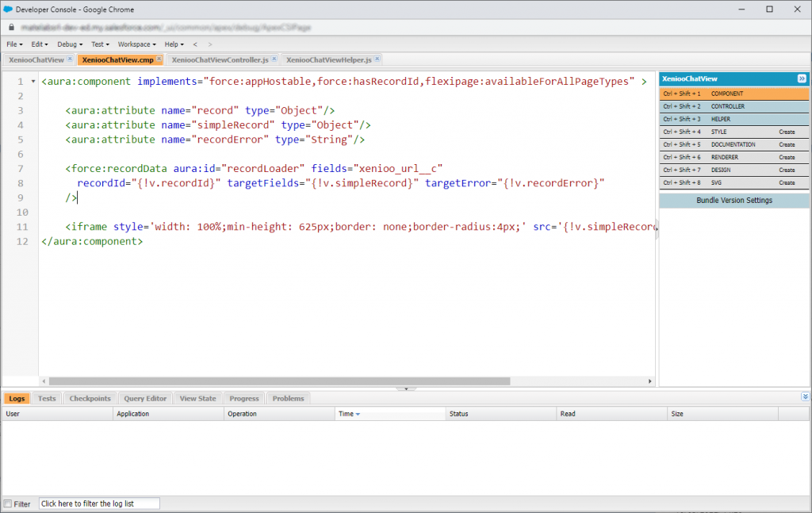This screenshot has width=812, height=513.
Task: Enable the Filter checkbox for logs
Action: pos(8,504)
